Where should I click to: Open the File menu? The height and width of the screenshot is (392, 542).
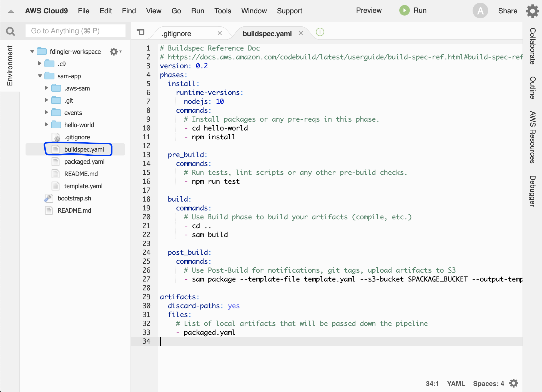84,11
